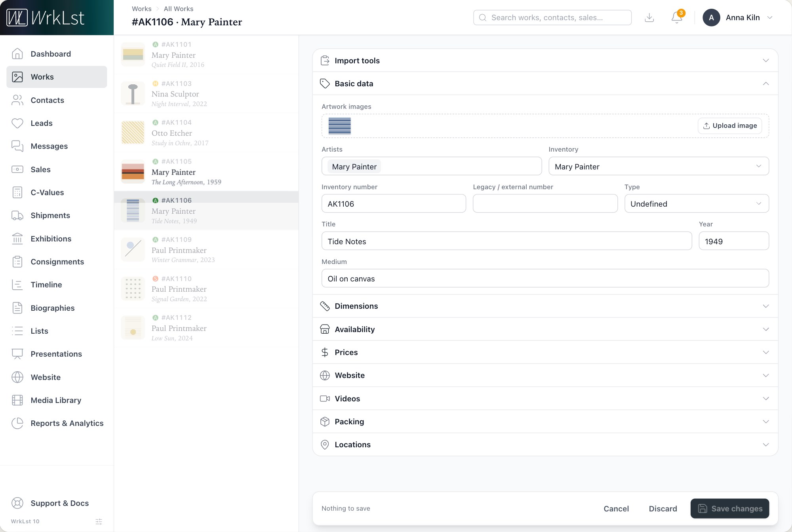The width and height of the screenshot is (792, 532).
Task: Click the Cancel button
Action: click(616, 509)
